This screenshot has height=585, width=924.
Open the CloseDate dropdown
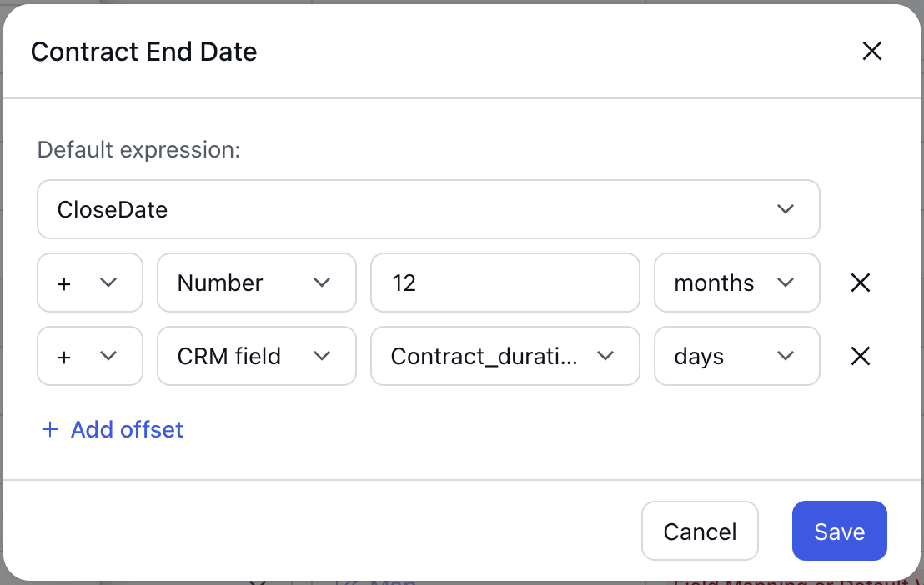429,209
